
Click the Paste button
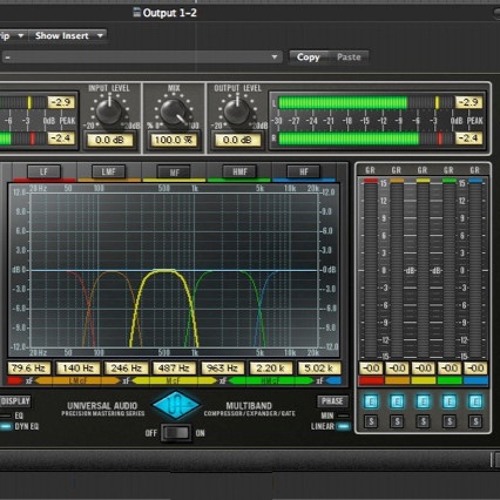pos(349,57)
